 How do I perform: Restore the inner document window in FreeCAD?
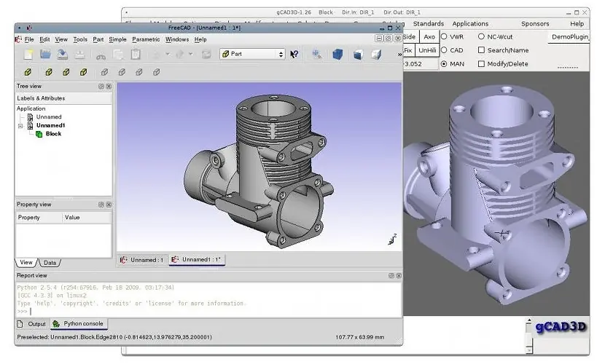click(x=389, y=38)
